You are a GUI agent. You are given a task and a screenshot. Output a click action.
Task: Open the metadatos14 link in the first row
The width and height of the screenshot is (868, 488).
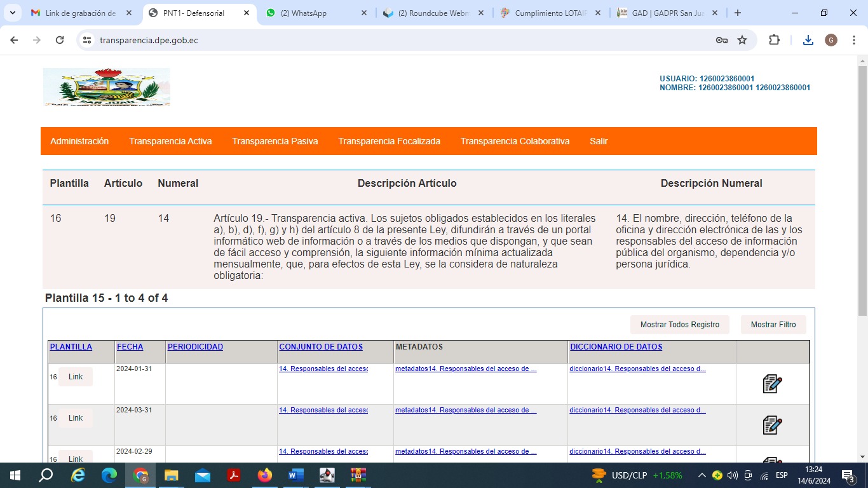465,369
